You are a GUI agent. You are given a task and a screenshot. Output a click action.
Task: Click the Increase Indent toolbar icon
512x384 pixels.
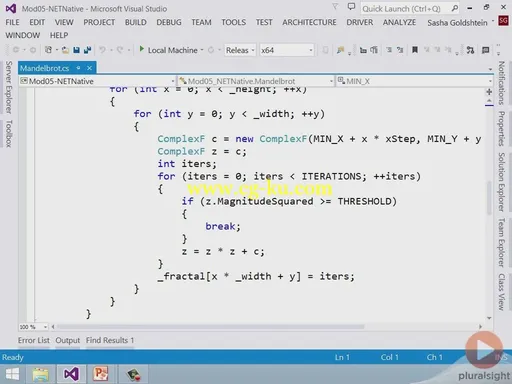click(374, 50)
